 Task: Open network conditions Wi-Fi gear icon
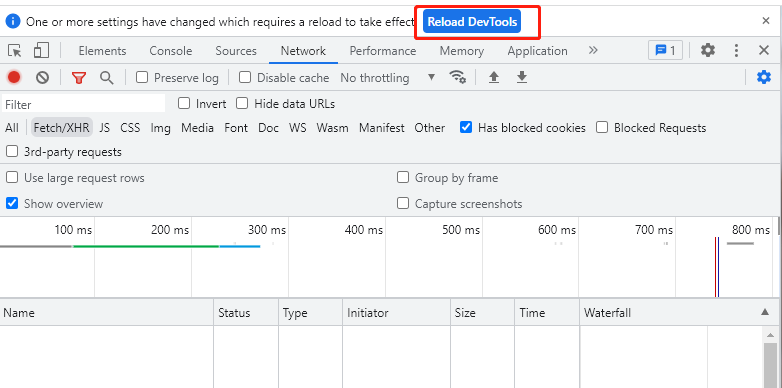457,77
